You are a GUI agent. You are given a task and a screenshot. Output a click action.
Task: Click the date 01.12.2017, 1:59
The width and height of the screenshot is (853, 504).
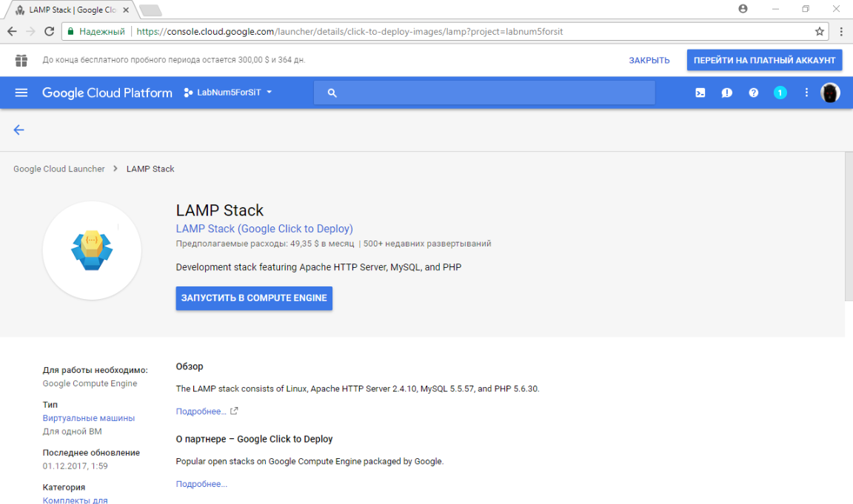(75, 466)
